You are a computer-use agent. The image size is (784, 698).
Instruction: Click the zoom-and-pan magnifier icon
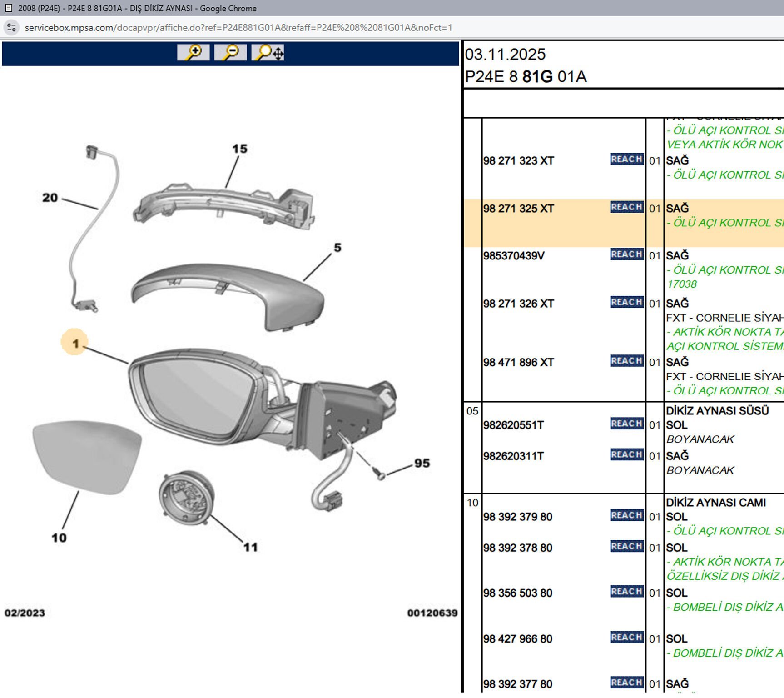click(x=268, y=53)
